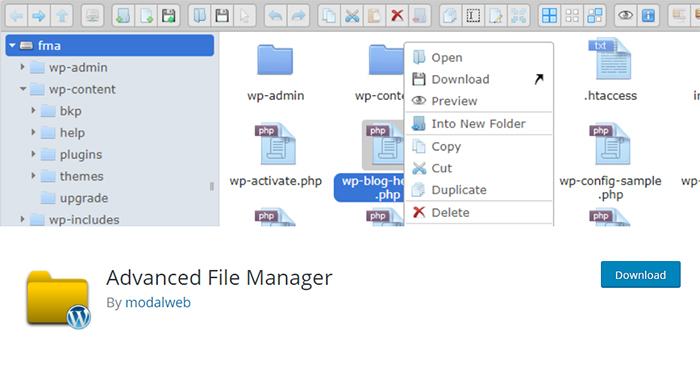Expand the plugins tree folder
The height and width of the screenshot is (374, 700).
click(x=33, y=154)
